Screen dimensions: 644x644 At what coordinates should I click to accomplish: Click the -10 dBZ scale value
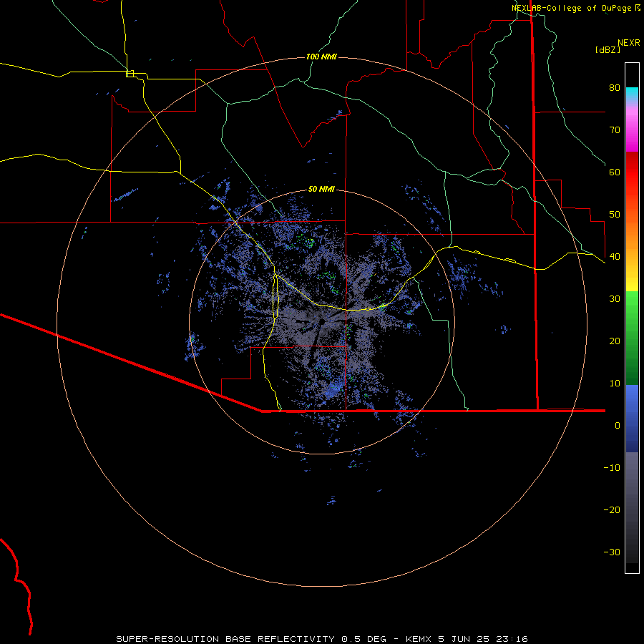pos(612,468)
